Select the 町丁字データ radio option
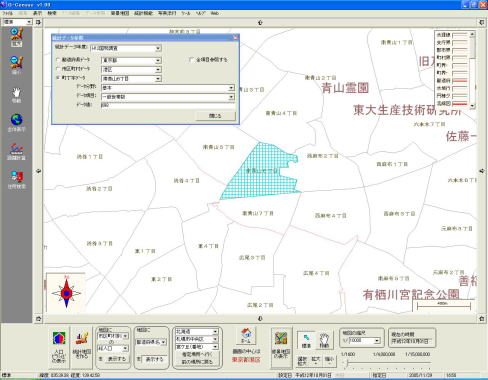Viewport: 488px width, 380px height. [x=58, y=78]
